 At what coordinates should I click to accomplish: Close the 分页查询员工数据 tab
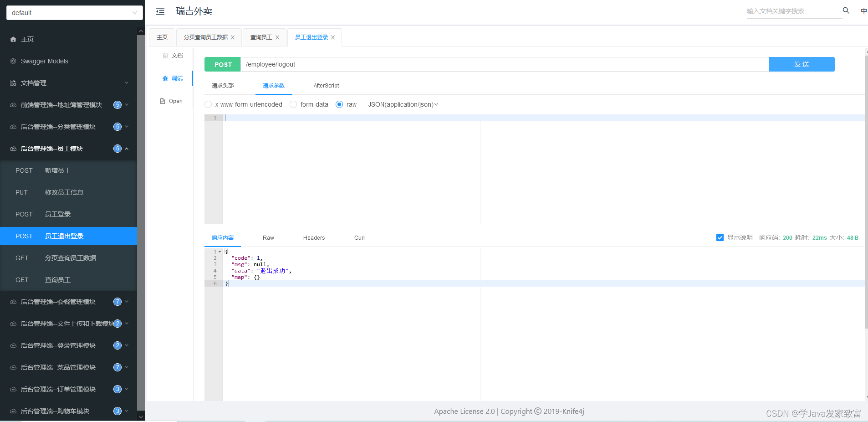tap(233, 37)
